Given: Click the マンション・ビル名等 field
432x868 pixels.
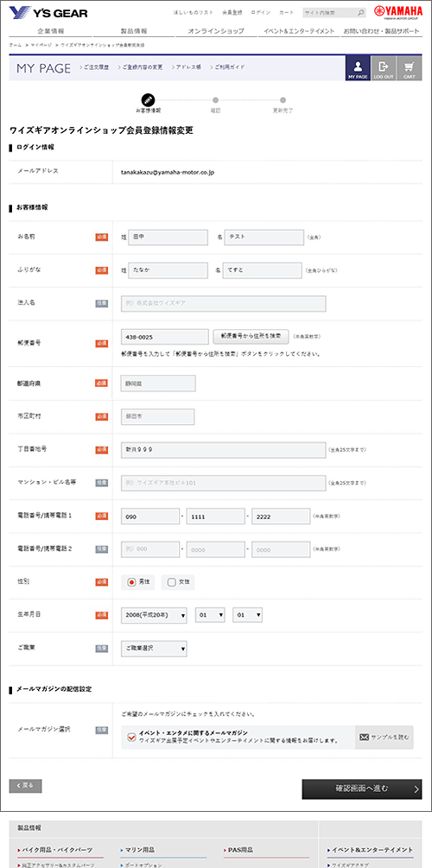Looking at the screenshot, I should tap(224, 483).
